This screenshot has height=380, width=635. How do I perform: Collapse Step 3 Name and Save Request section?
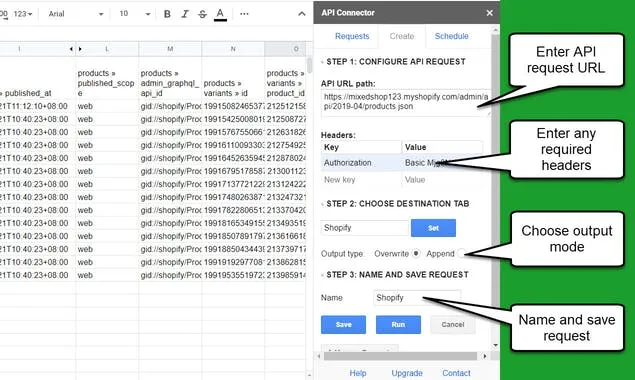point(395,275)
